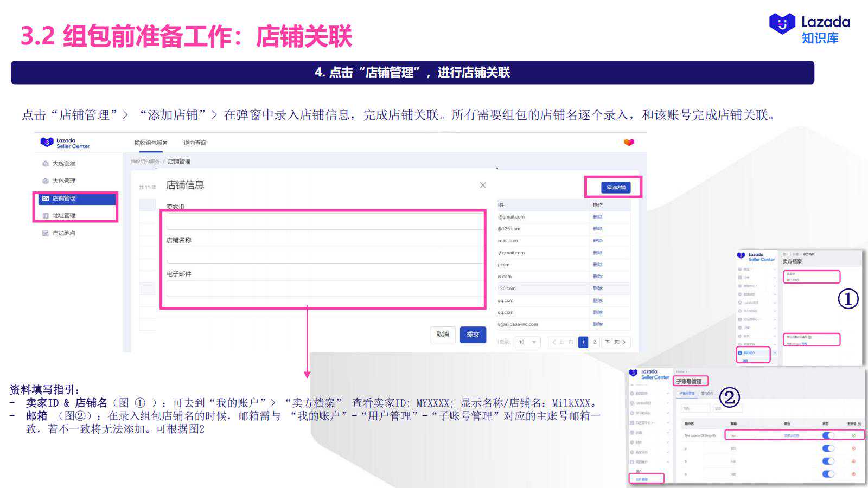
Task: Click the 店铺名称 input field
Action: [325, 255]
